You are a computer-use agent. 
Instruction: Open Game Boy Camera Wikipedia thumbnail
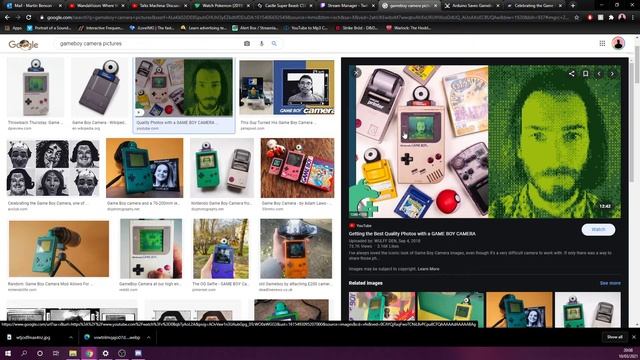100,87
